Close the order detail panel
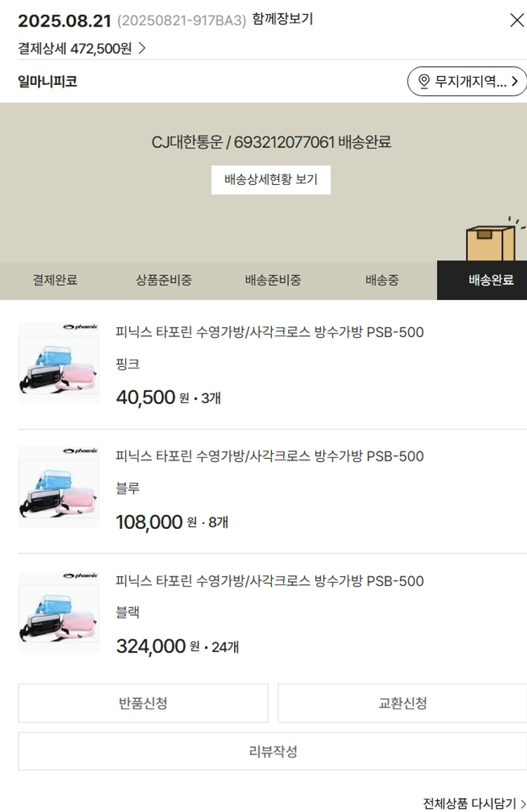This screenshot has width=527, height=812. click(516, 20)
